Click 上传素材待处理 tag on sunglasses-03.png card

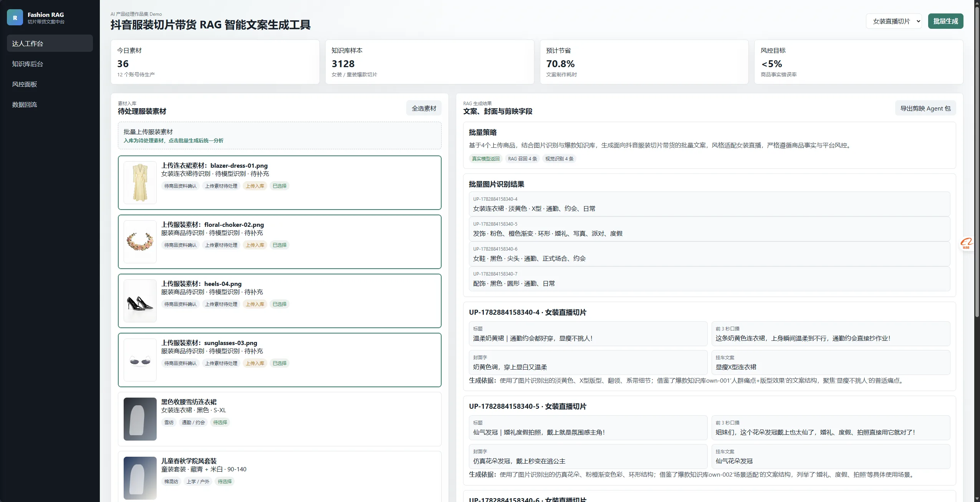(221, 363)
